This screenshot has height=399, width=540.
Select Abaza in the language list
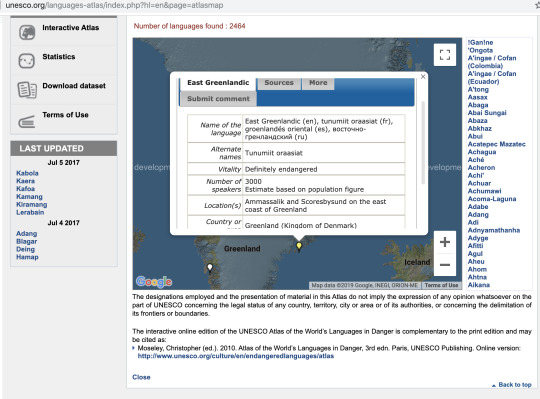coord(477,121)
